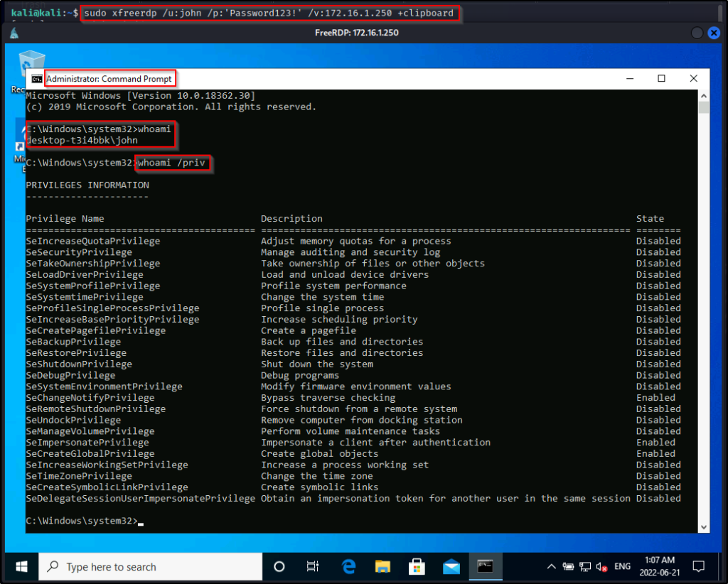Image resolution: width=728 pixels, height=584 pixels.
Task: Click the SeTimeZonePrivilege entry
Action: tap(79, 476)
